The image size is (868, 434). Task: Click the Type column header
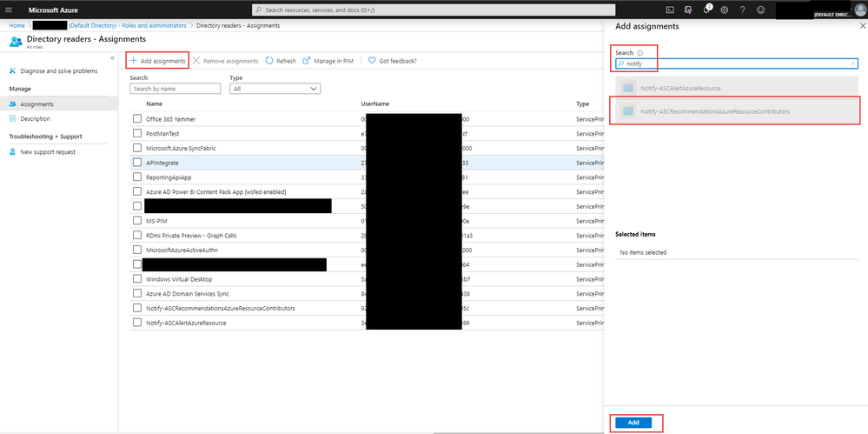(582, 103)
